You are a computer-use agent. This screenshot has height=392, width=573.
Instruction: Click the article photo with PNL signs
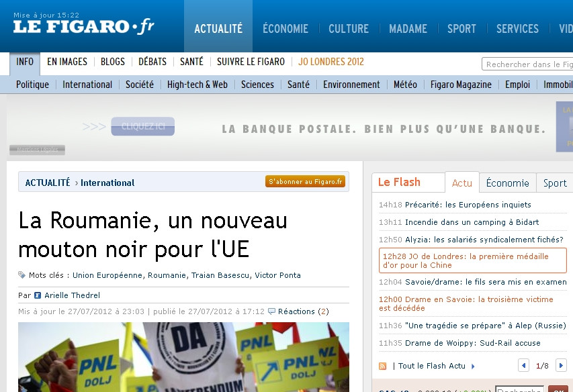click(183, 357)
